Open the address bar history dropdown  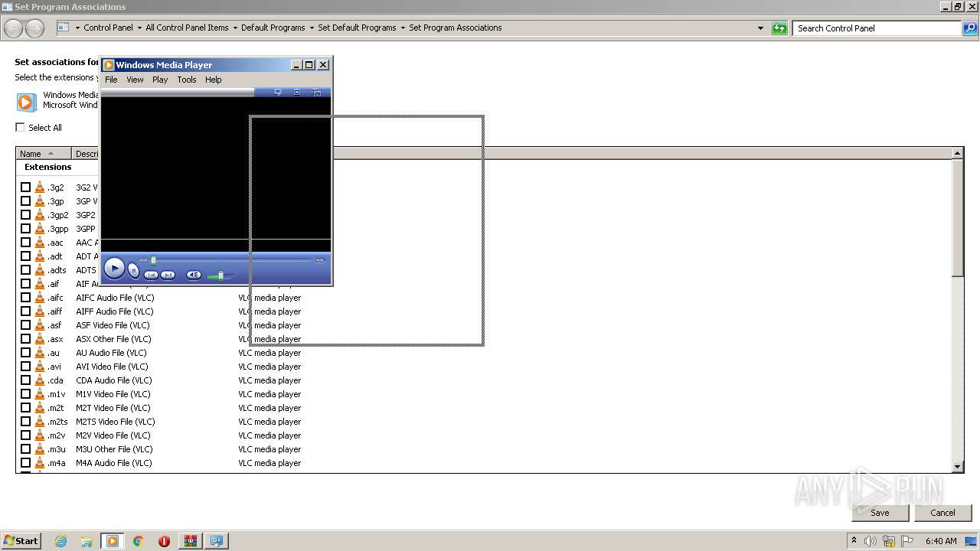(760, 28)
